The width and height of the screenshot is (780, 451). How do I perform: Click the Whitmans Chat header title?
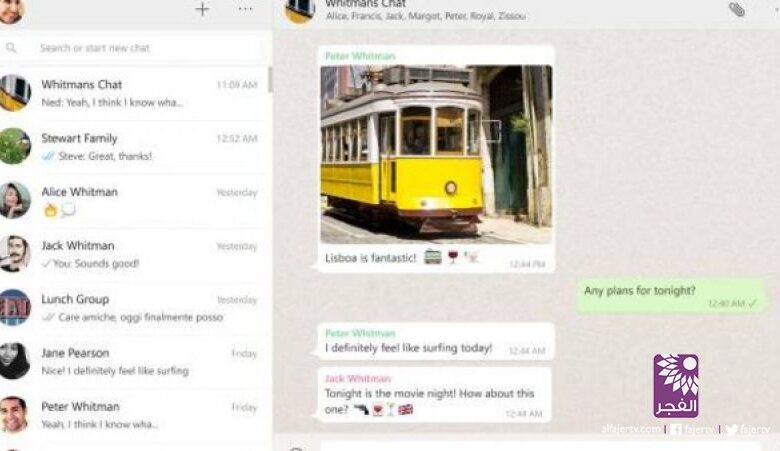click(364, 4)
